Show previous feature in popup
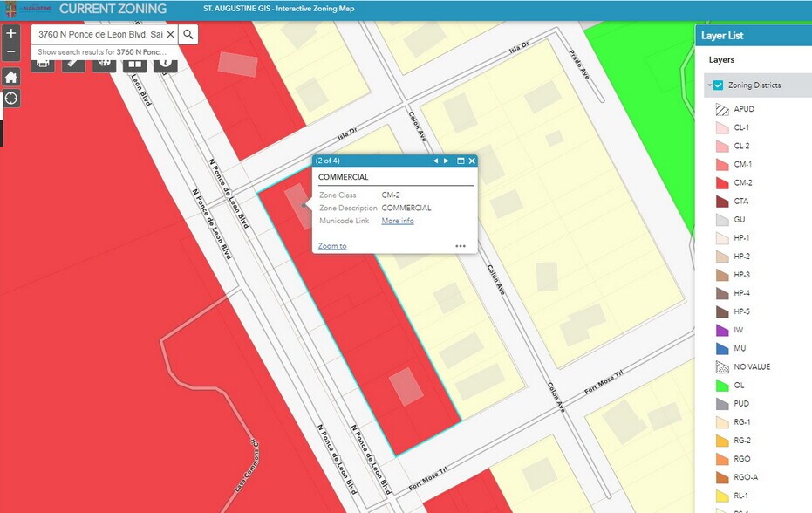The height and width of the screenshot is (513, 812). (435, 161)
